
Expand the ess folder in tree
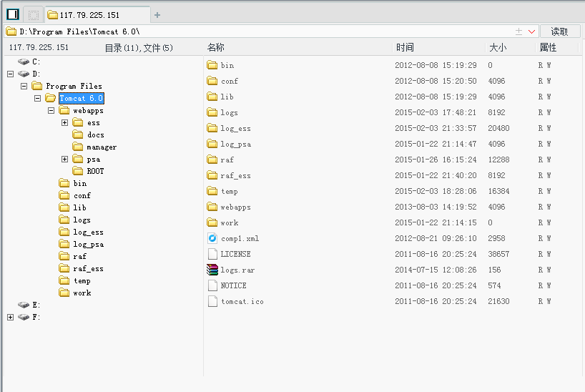[64, 123]
